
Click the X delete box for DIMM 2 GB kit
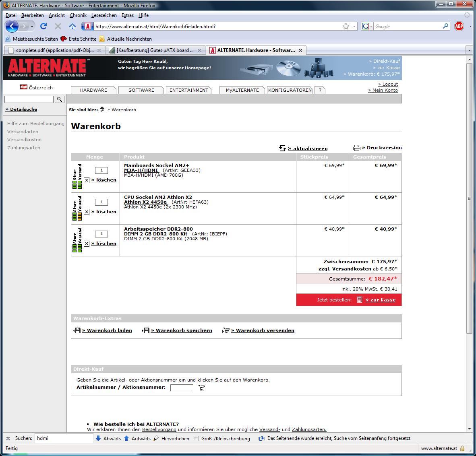pyautogui.click(x=87, y=243)
